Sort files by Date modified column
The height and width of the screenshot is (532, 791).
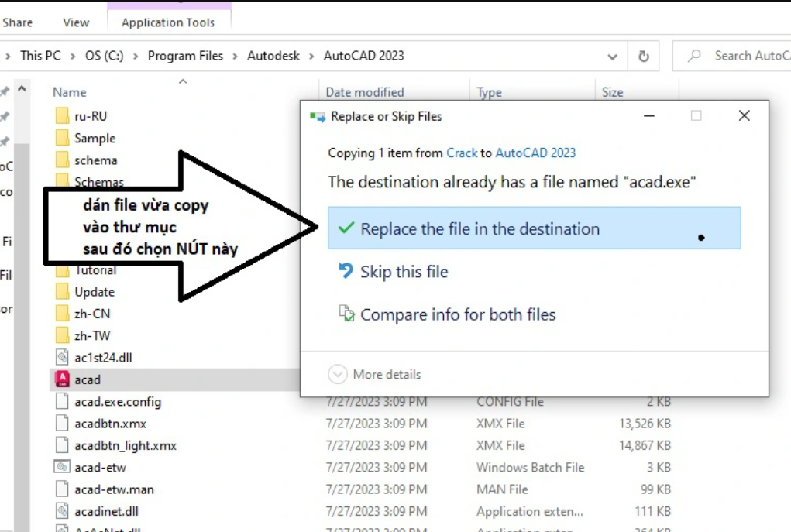[x=365, y=92]
